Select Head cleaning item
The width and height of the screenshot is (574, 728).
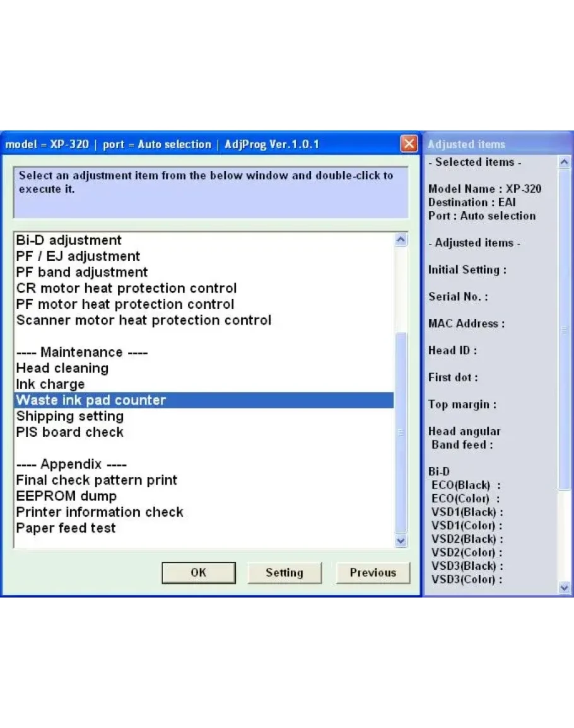coord(62,368)
